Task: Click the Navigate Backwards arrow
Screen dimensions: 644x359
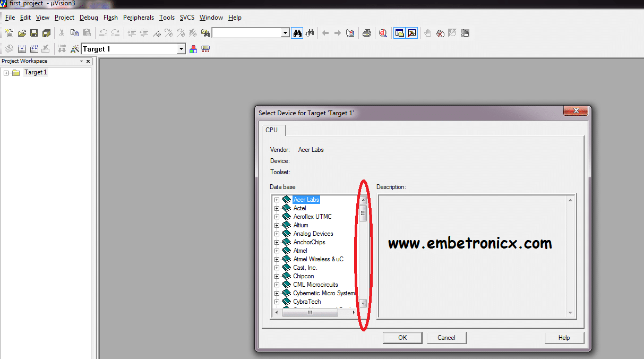Action: click(x=325, y=33)
